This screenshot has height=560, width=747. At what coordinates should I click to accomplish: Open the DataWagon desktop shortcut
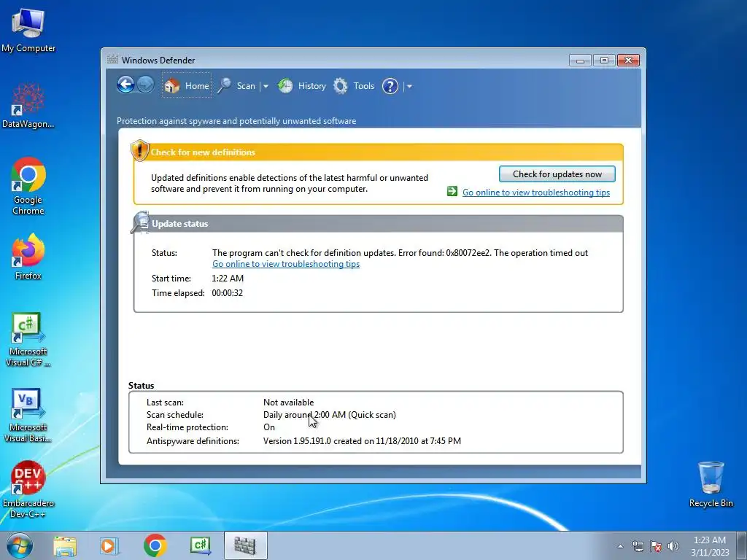pyautogui.click(x=28, y=106)
